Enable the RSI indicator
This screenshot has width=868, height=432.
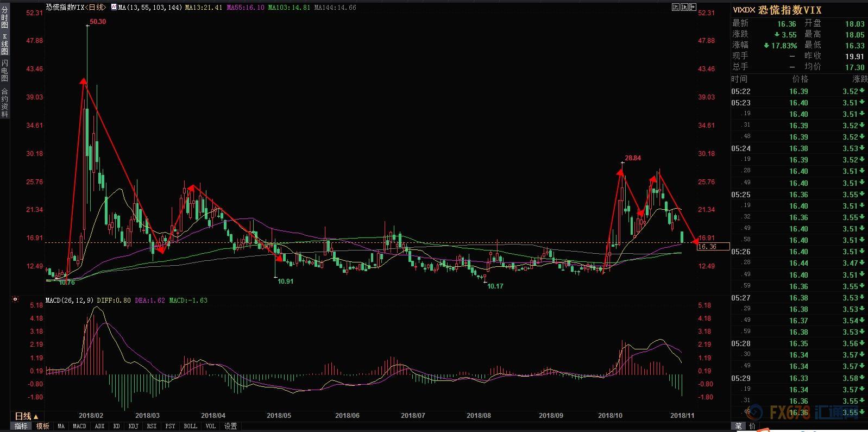152,426
